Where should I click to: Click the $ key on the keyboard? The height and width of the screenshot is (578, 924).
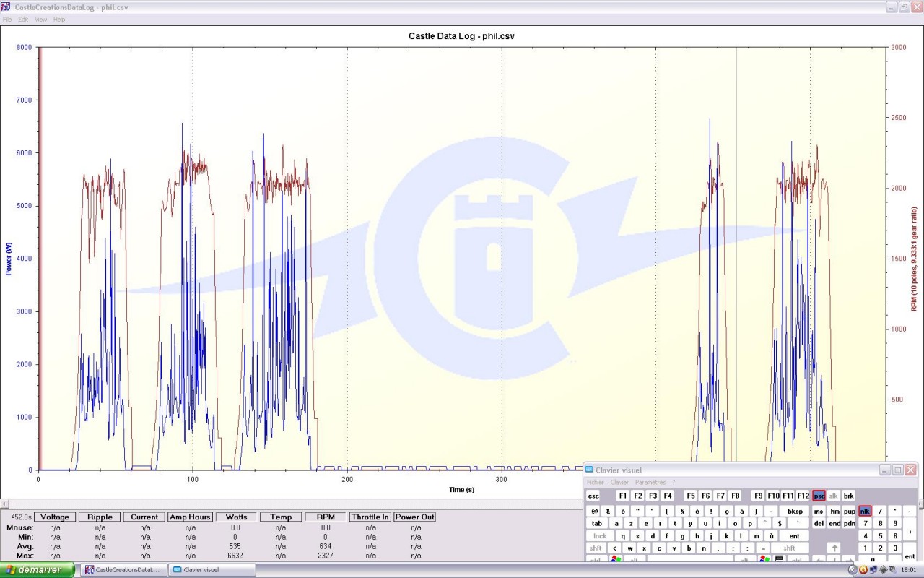(x=780, y=524)
